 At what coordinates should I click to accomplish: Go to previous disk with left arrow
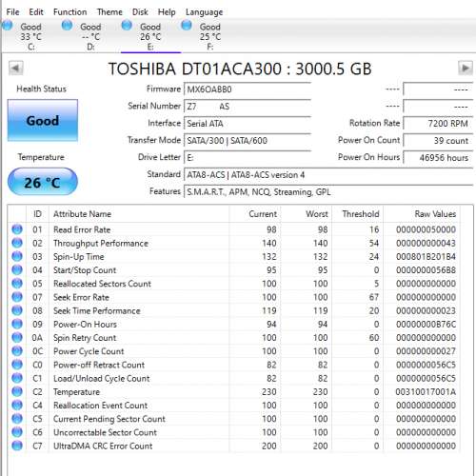pyautogui.click(x=16, y=68)
